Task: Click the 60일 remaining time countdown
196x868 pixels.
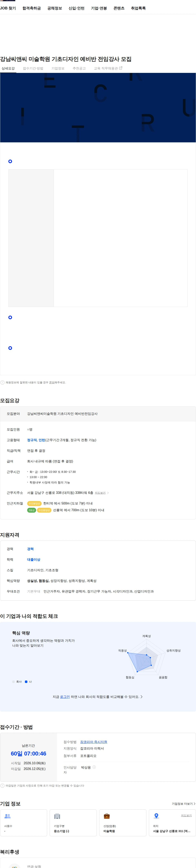Action: [28, 753]
